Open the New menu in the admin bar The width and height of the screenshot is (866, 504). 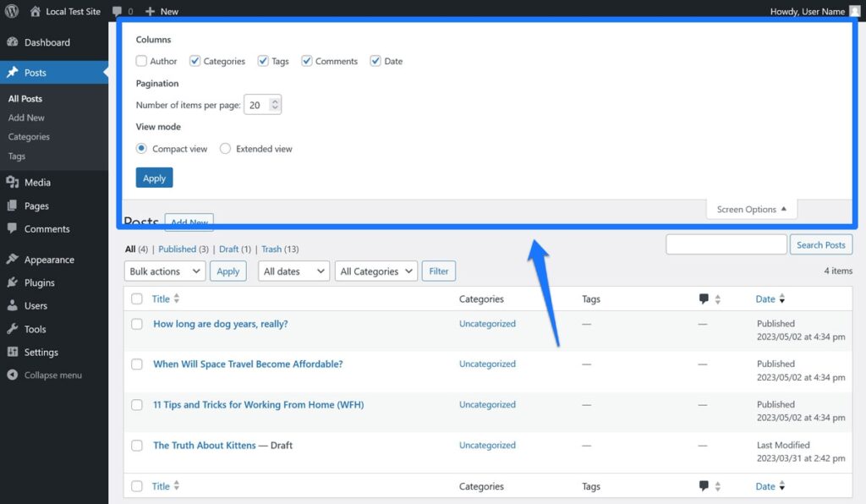pyautogui.click(x=161, y=11)
